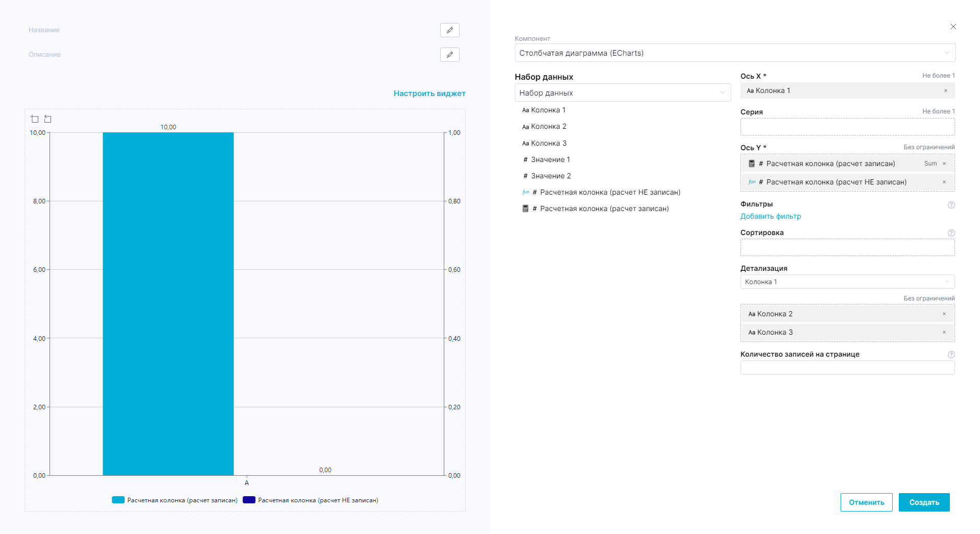Change Sum aggregation on Ось Y column

pyautogui.click(x=930, y=164)
